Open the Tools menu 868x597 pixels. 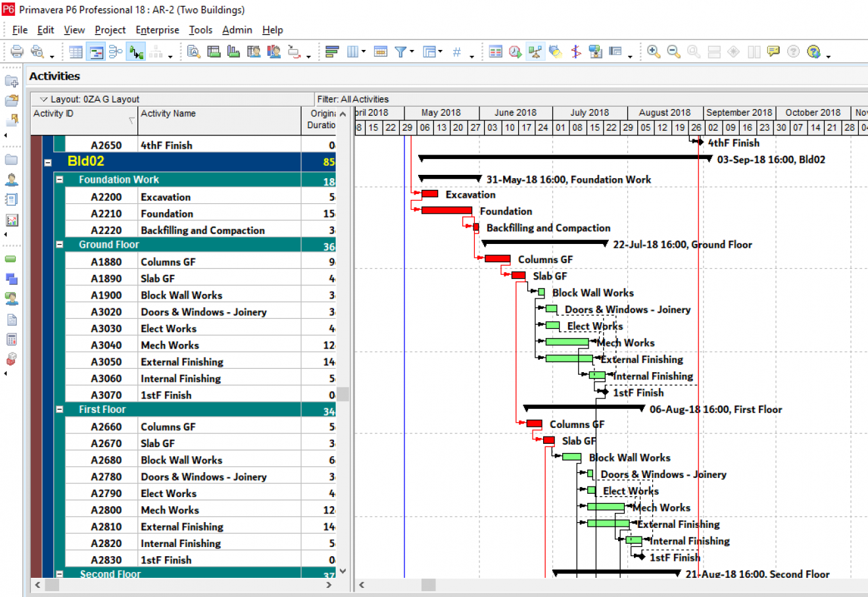click(x=201, y=30)
